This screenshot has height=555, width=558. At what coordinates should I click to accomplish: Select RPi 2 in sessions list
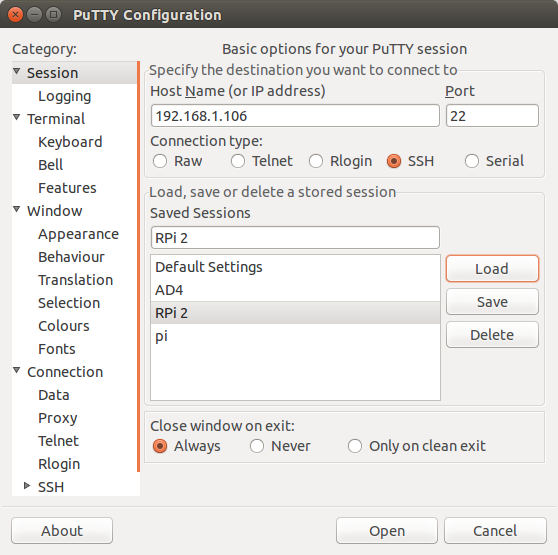click(x=295, y=313)
